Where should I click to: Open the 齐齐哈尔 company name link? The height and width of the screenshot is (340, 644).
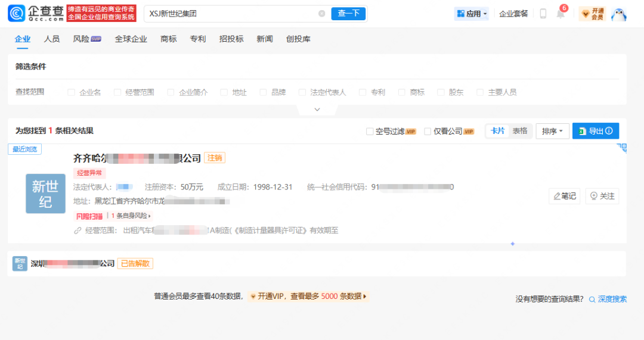click(137, 158)
